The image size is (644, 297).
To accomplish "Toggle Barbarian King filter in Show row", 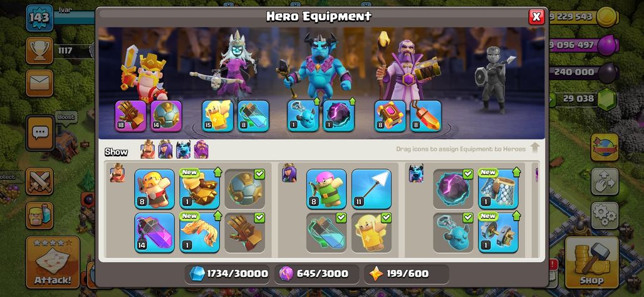I will (148, 150).
